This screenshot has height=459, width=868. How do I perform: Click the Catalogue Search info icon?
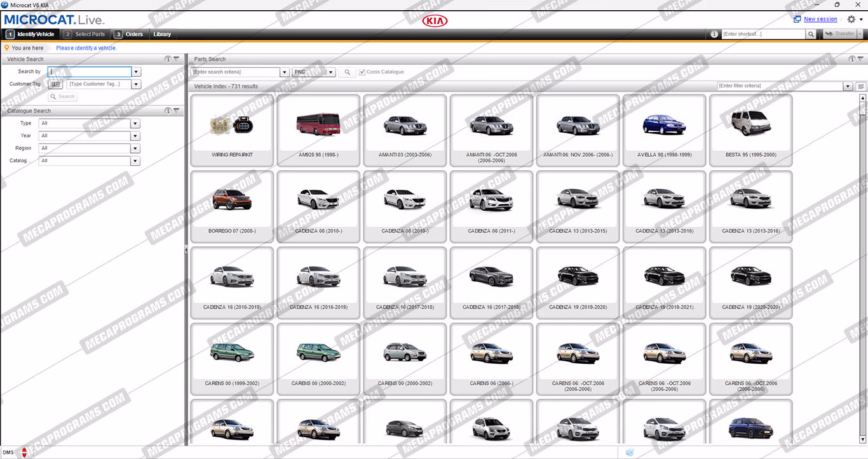point(168,110)
